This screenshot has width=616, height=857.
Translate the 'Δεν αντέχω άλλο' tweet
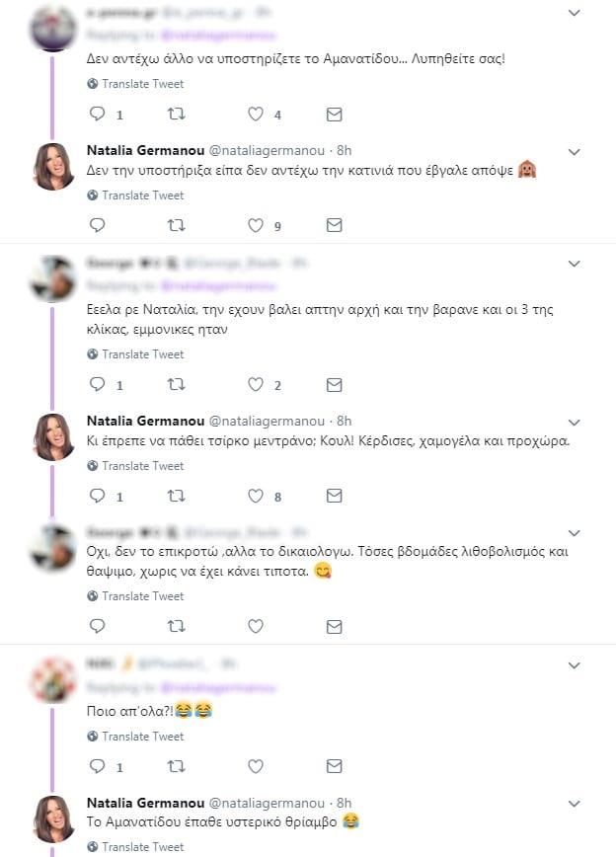[x=142, y=84]
